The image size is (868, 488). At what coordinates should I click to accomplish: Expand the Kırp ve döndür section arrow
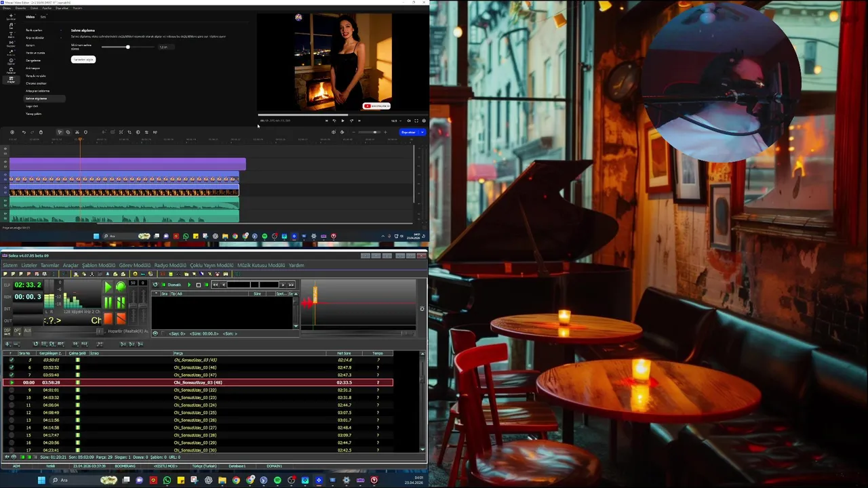[61, 38]
